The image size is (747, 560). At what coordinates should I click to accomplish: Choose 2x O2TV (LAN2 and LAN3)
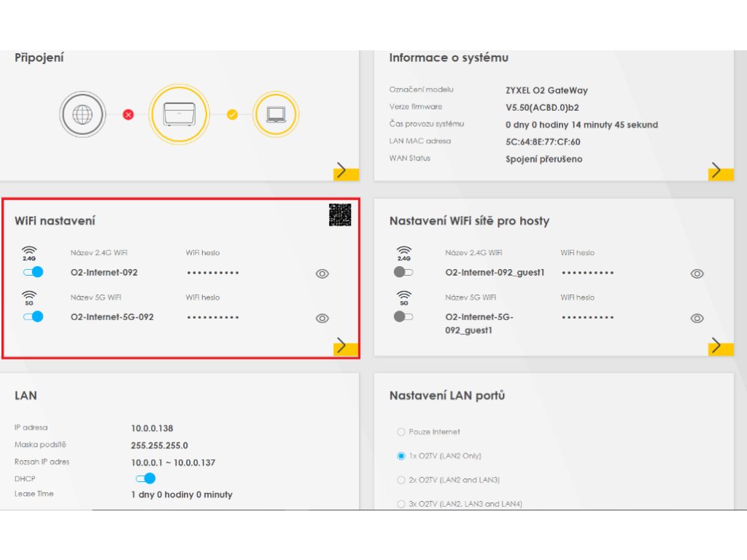(x=401, y=480)
